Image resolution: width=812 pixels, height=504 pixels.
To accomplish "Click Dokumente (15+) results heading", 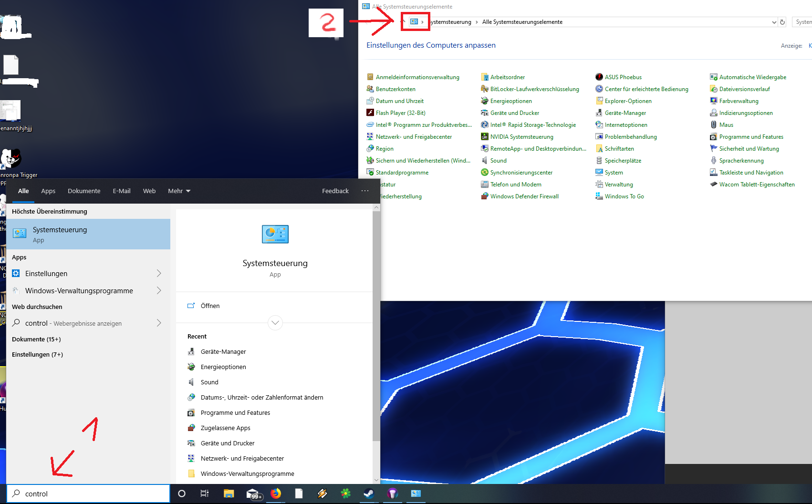I will pos(36,339).
